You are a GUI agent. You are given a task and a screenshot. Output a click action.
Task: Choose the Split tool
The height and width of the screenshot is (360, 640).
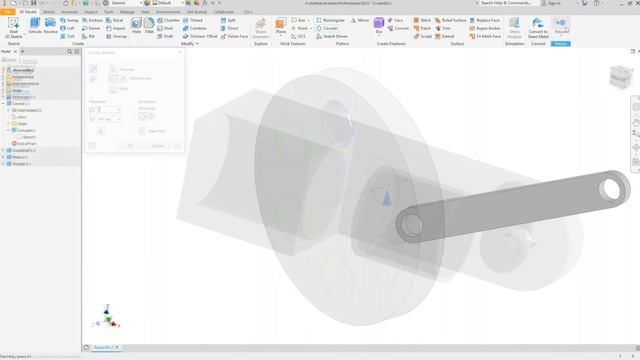pos(228,20)
